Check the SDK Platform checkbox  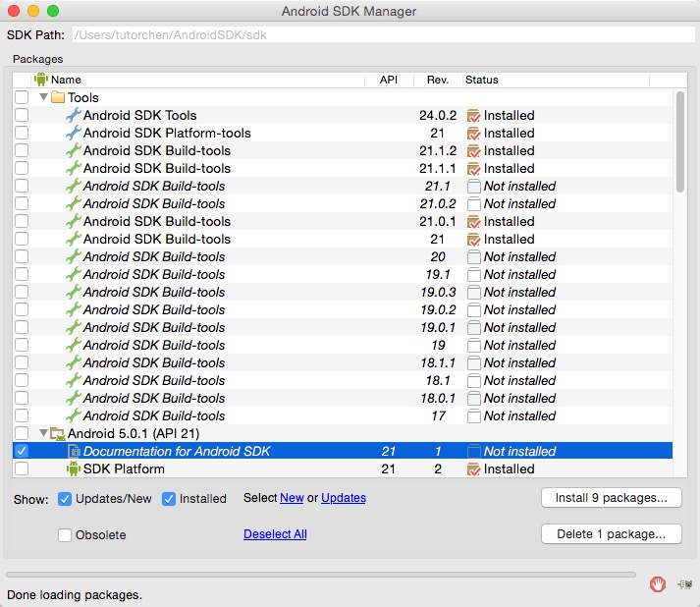(22, 469)
